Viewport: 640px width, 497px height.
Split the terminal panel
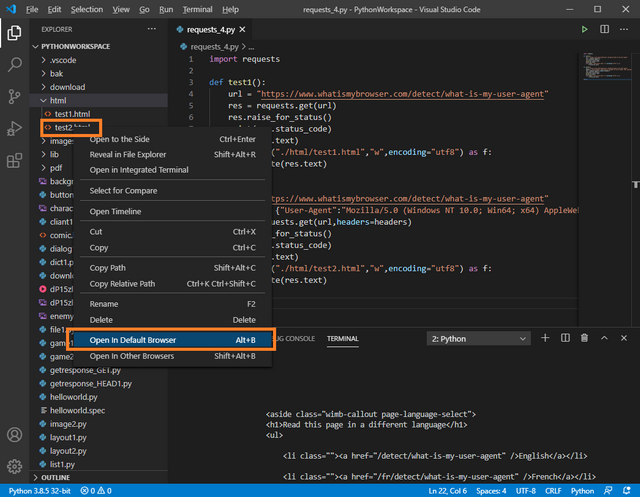[x=565, y=338]
